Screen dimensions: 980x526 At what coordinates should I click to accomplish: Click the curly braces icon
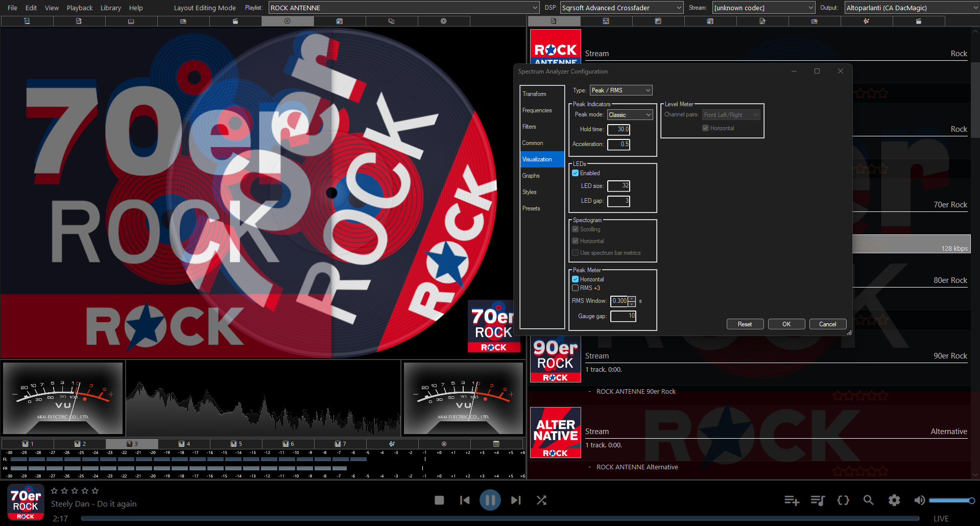pyautogui.click(x=843, y=500)
